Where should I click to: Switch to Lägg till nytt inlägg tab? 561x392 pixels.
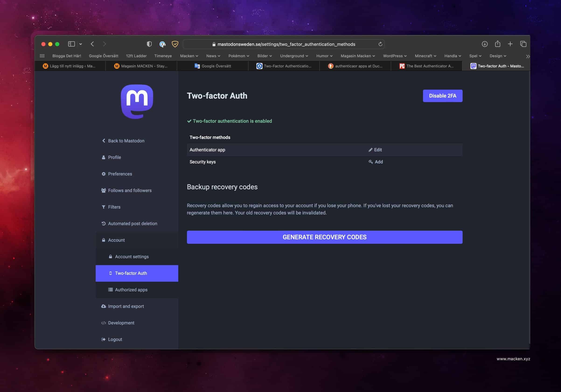click(70, 66)
